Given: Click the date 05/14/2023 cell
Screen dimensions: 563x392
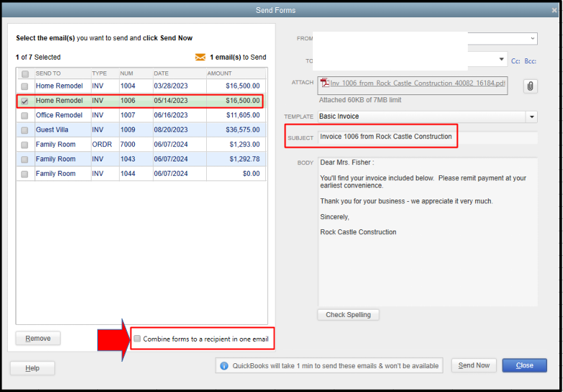Looking at the screenshot, I should tap(179, 101).
